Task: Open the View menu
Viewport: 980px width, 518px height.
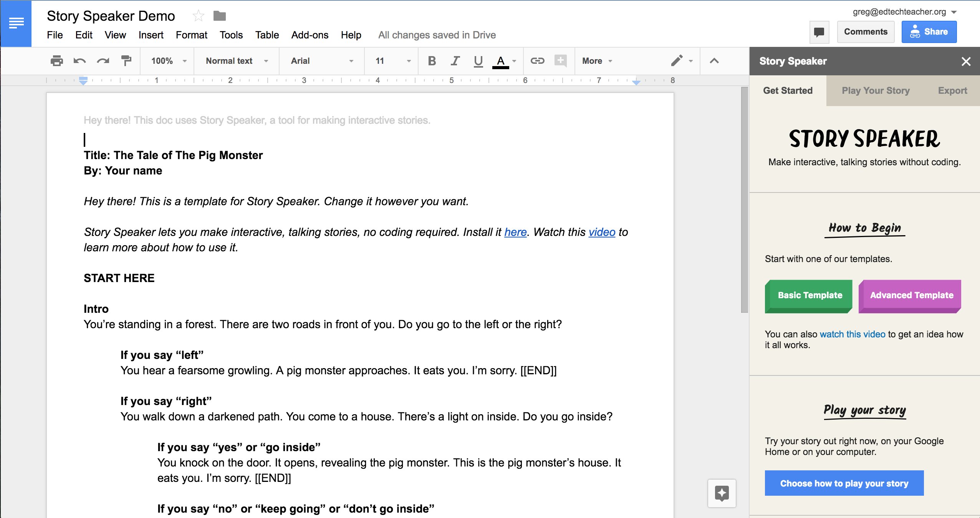Action: (x=115, y=35)
